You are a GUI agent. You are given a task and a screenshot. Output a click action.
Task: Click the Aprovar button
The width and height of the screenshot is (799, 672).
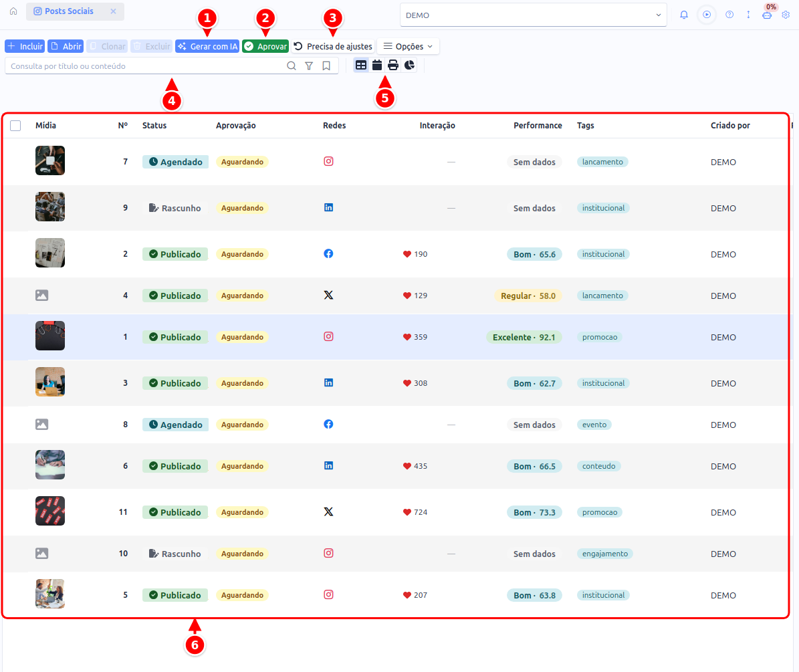(265, 46)
